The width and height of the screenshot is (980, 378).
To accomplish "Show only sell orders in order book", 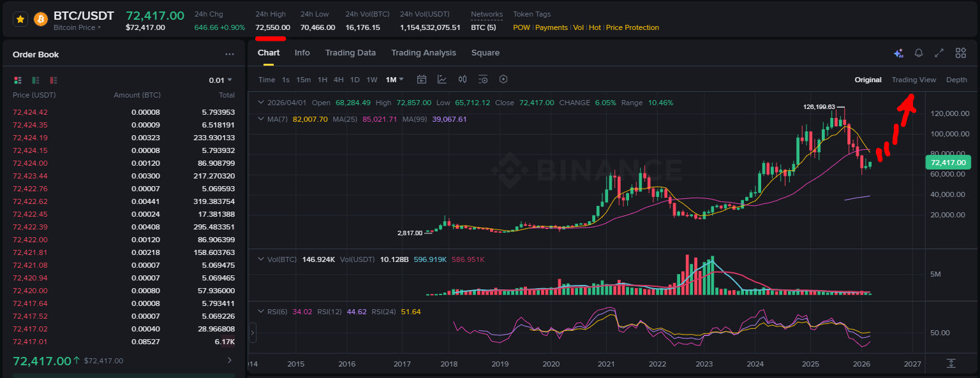I will 54,80.
